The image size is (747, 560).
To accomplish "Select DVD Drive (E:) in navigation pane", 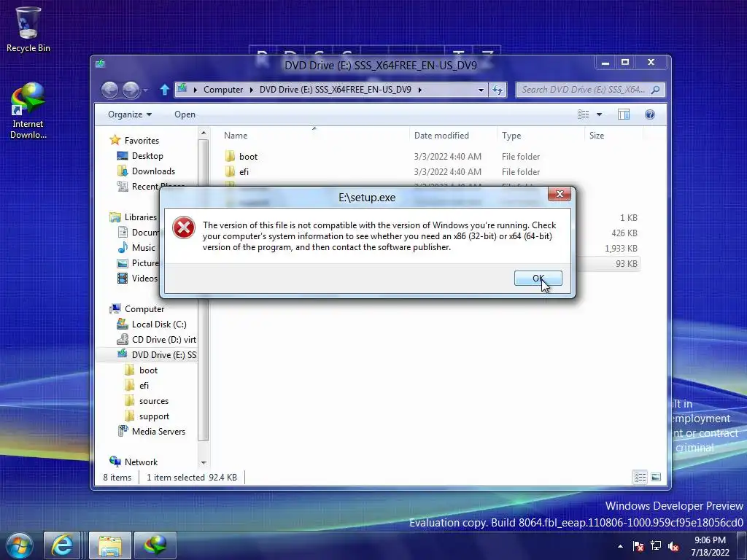I will [x=163, y=355].
